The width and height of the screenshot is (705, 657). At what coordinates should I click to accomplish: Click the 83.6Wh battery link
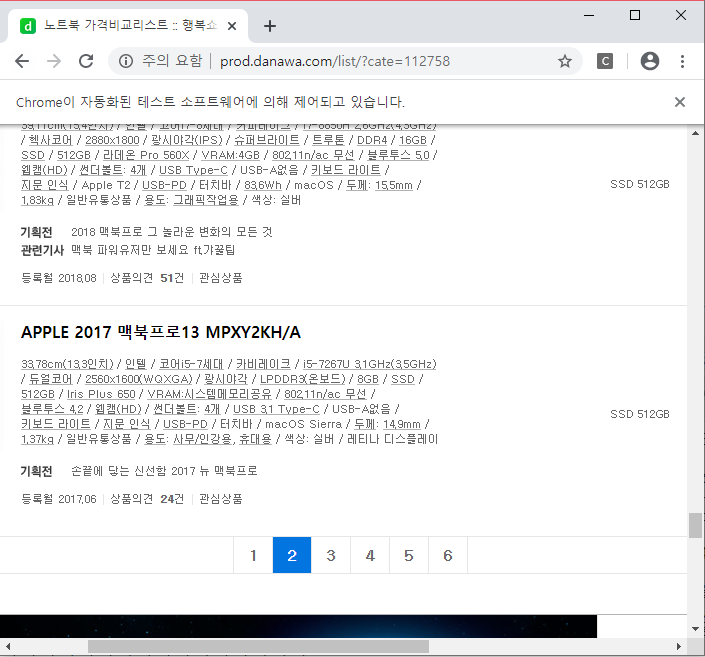point(263,185)
